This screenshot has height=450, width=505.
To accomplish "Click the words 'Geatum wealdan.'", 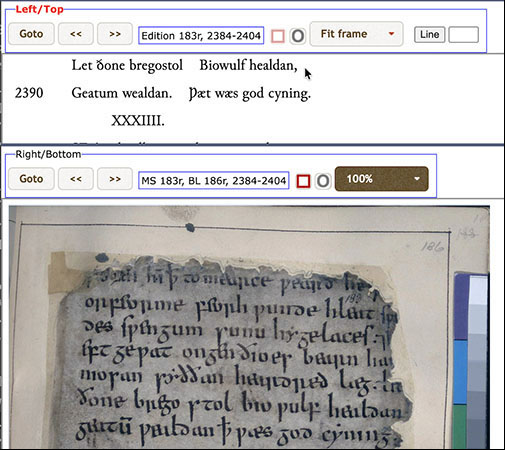I will (122, 93).
